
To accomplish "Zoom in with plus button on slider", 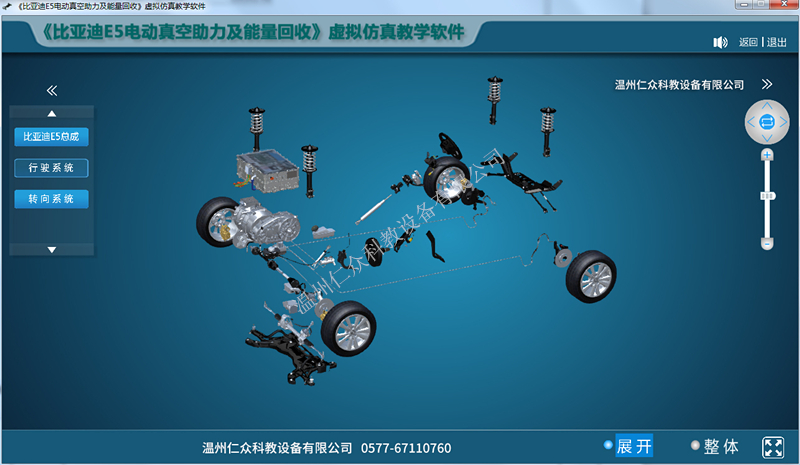I will (767, 155).
